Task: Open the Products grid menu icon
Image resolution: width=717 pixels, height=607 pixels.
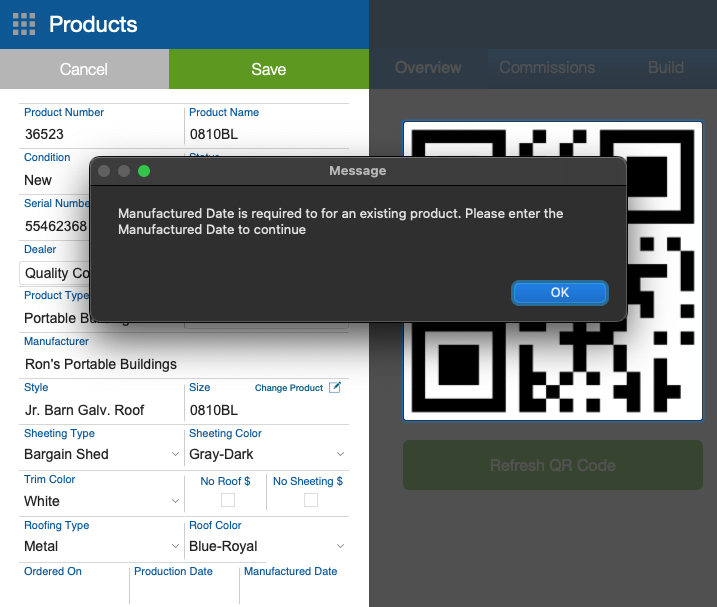Action: click(24, 24)
